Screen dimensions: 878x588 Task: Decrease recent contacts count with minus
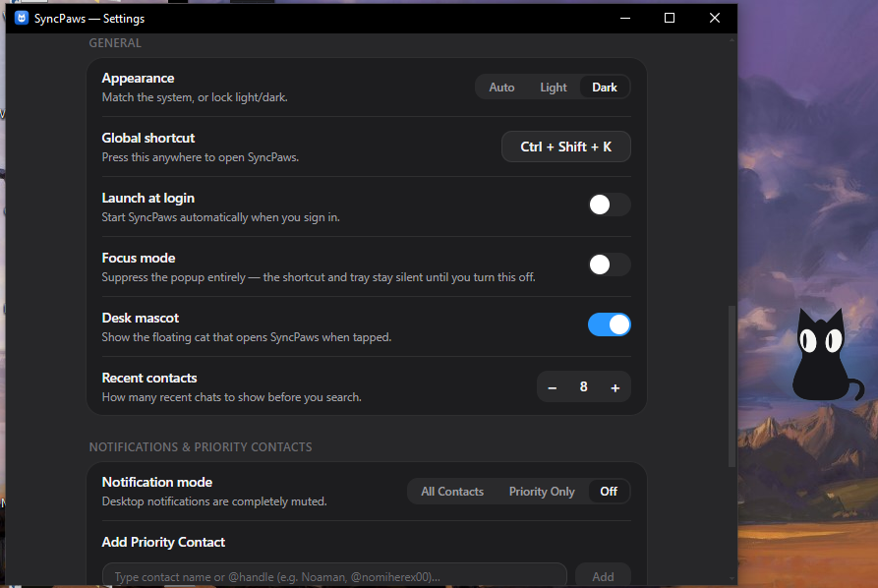[x=553, y=387]
